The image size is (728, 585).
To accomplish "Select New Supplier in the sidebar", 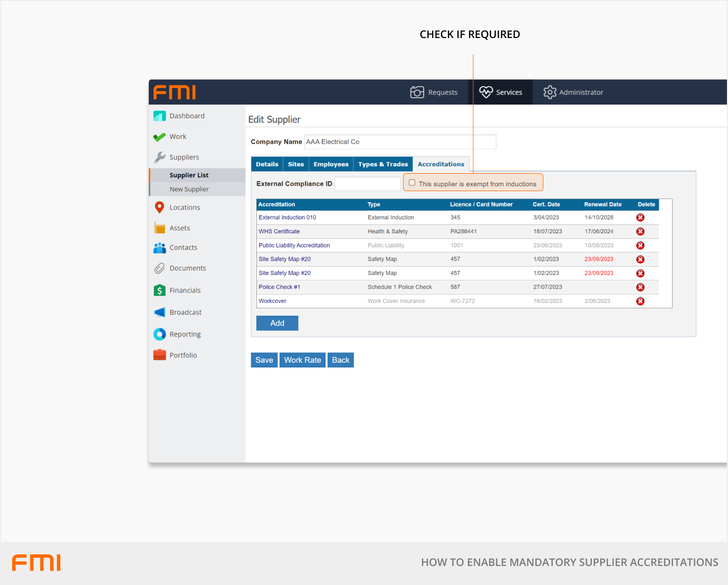I will [189, 190].
